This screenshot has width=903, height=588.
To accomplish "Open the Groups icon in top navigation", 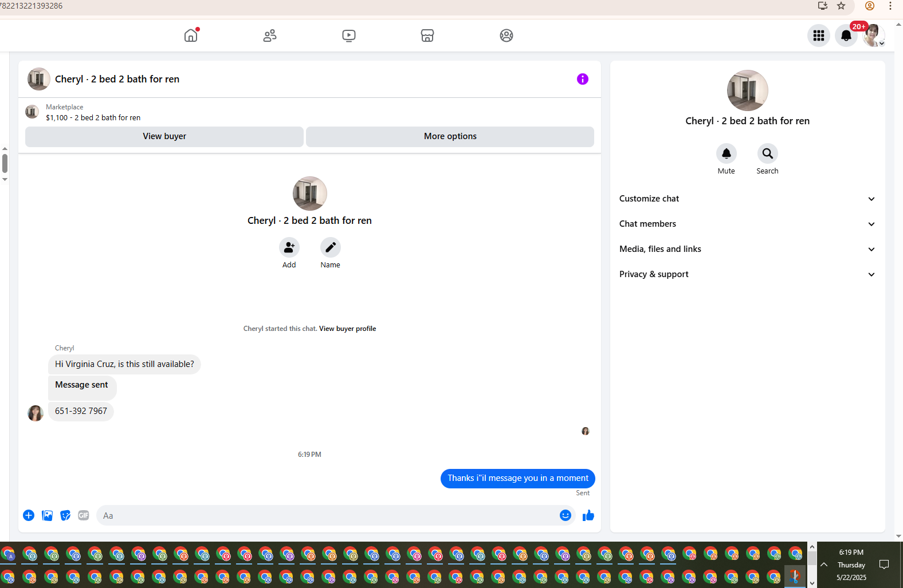I will (507, 35).
